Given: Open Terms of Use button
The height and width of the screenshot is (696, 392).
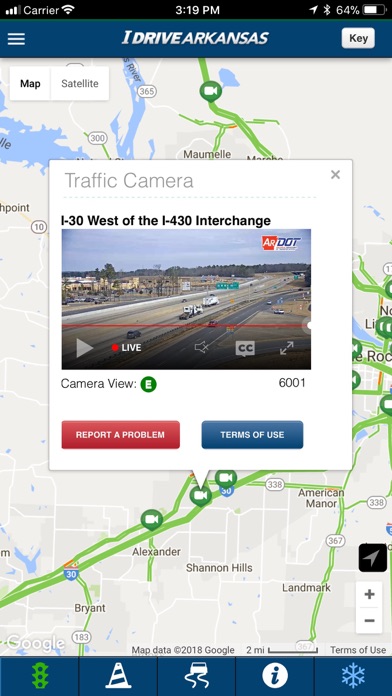Looking at the screenshot, I should (x=252, y=435).
